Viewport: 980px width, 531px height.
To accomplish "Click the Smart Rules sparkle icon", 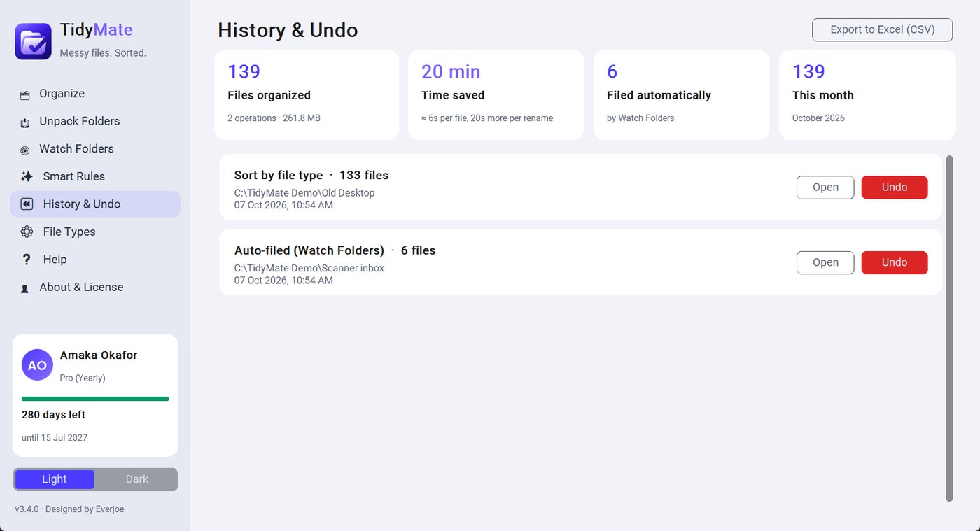I will [27, 176].
